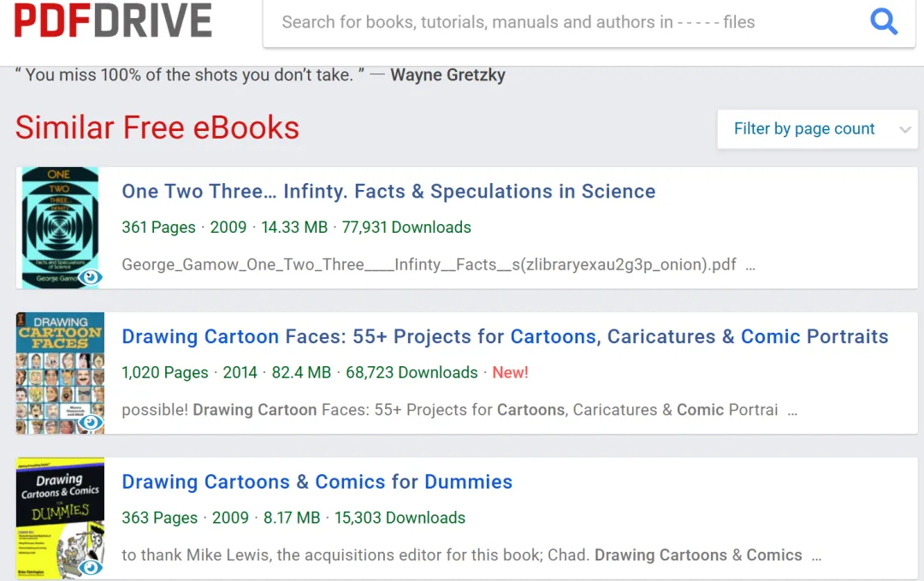
Task: Click ellipsis after George_Gamow pdf filename
Action: pos(750,267)
